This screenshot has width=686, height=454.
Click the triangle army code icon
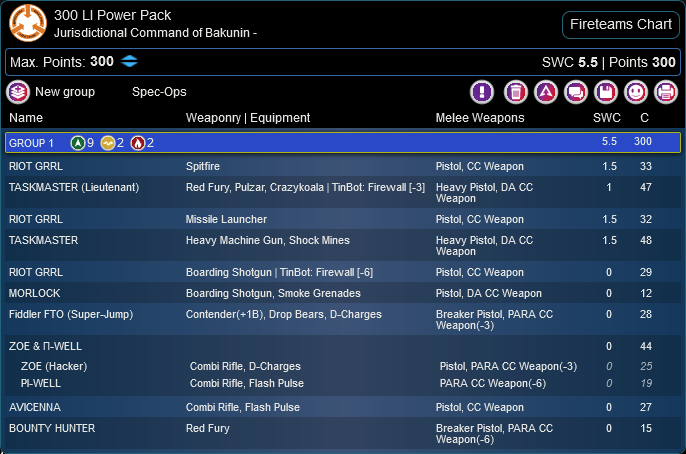546,92
